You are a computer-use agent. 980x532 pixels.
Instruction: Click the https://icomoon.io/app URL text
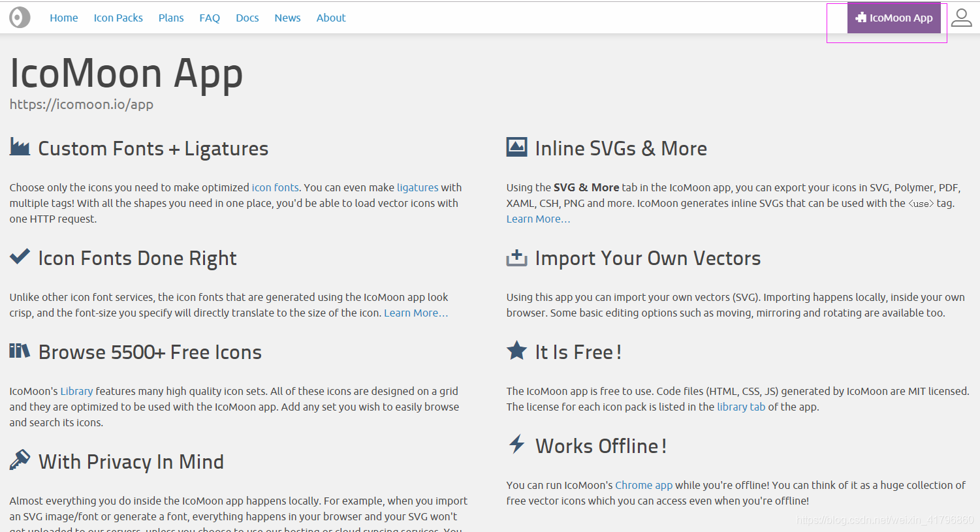(x=82, y=104)
